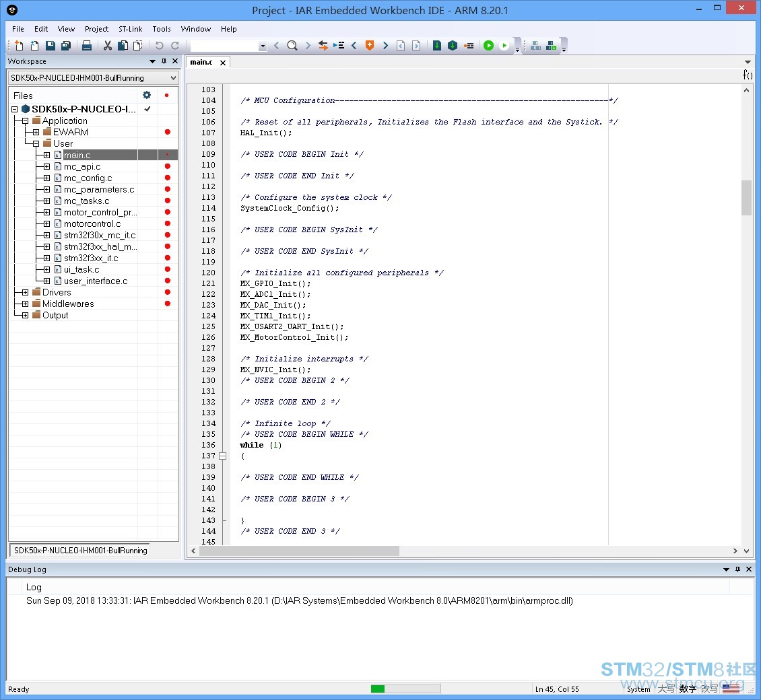Open Workspace panel menu arrow
Image resolution: width=761 pixels, height=700 pixels.
(x=152, y=61)
